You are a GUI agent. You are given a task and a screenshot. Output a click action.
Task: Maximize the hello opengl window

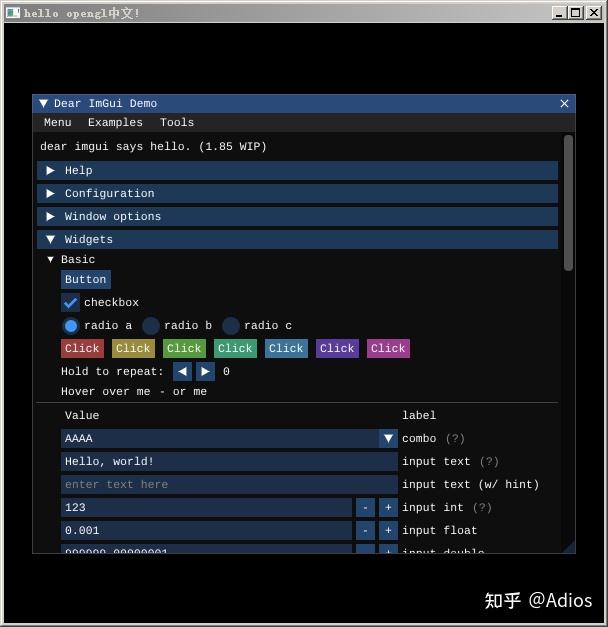point(576,13)
